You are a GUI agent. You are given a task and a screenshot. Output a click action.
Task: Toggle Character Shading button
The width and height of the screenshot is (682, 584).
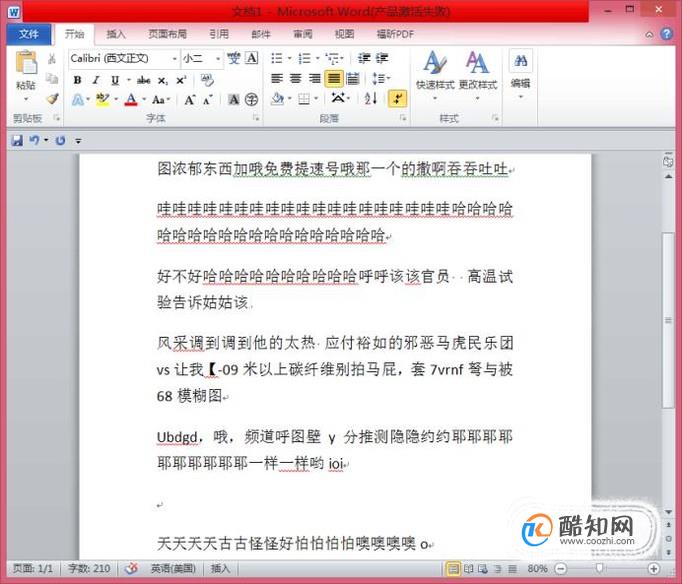234,100
